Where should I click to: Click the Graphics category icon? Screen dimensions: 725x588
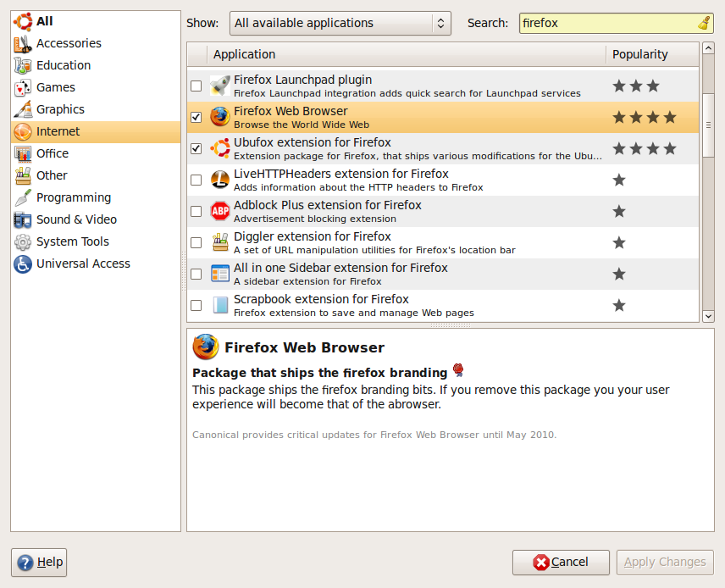pos(23,109)
